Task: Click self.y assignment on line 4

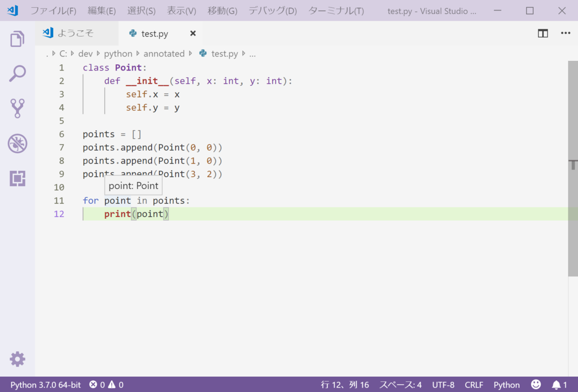Action: click(152, 108)
